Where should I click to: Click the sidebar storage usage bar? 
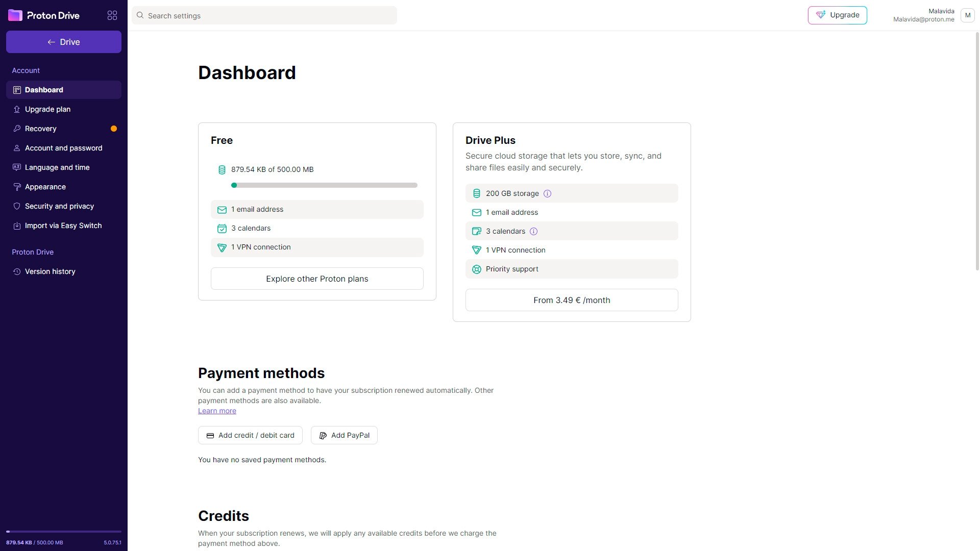pos(64,532)
